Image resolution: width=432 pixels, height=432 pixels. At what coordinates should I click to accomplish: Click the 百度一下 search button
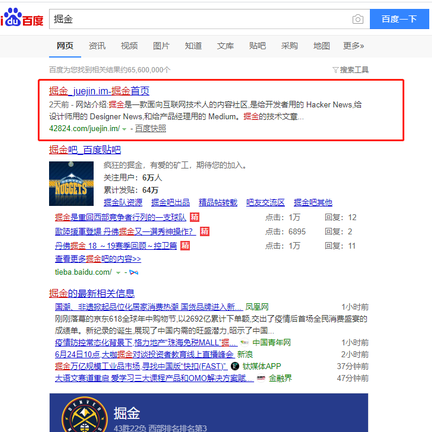399,19
